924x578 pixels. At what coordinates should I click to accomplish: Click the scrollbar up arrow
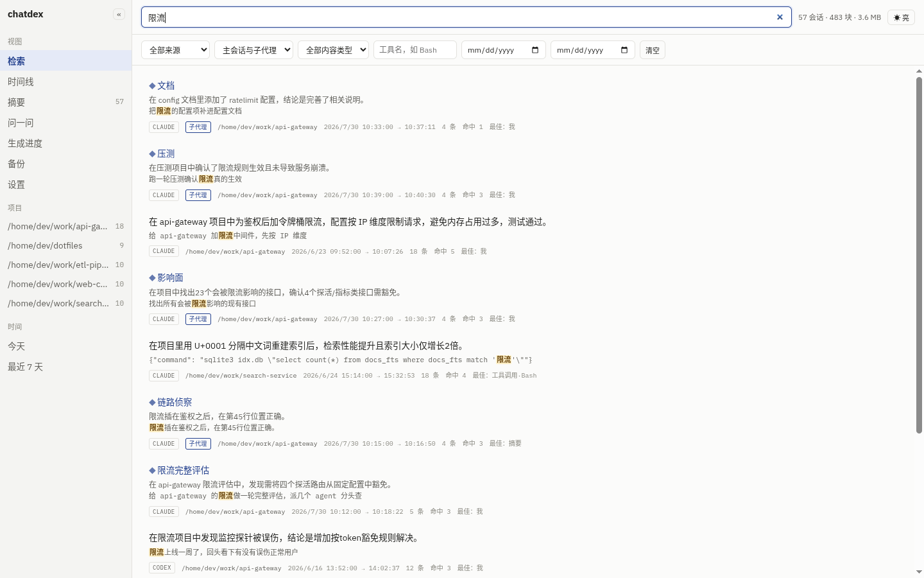(x=919, y=71)
